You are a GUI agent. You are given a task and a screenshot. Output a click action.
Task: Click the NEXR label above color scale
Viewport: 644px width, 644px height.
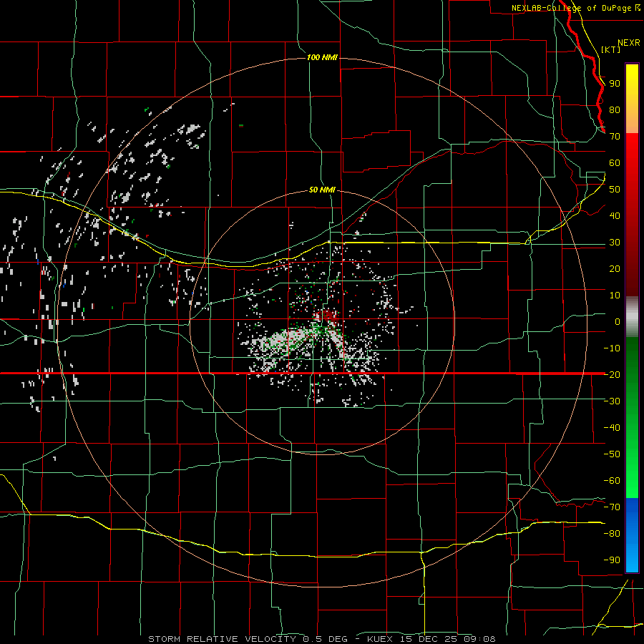click(629, 43)
